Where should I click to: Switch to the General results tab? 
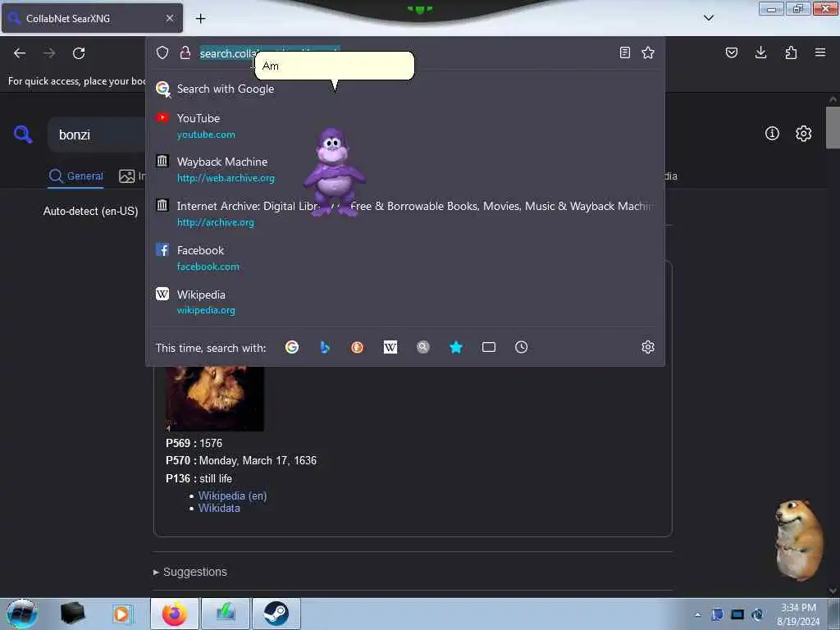(76, 176)
